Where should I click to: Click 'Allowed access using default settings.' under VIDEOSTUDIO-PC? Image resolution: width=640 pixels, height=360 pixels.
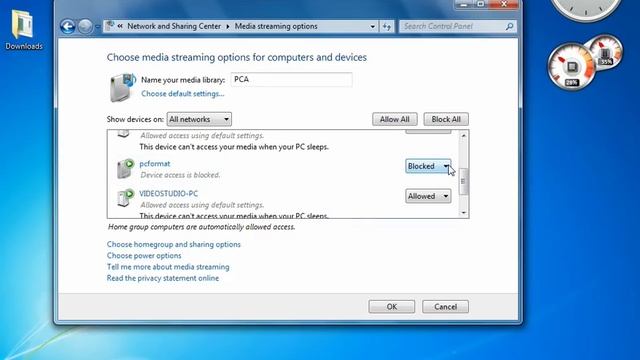(x=202, y=205)
